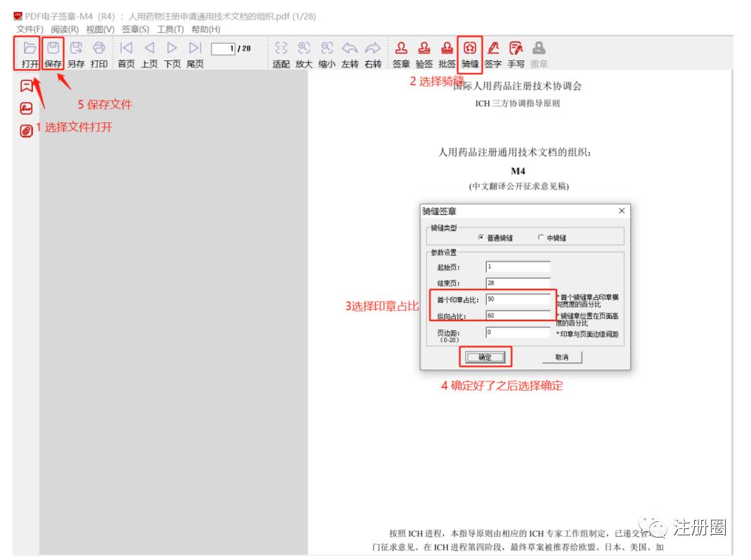The height and width of the screenshot is (560, 751).
Task: Zoom in using the 放大 icon
Action: click(303, 48)
